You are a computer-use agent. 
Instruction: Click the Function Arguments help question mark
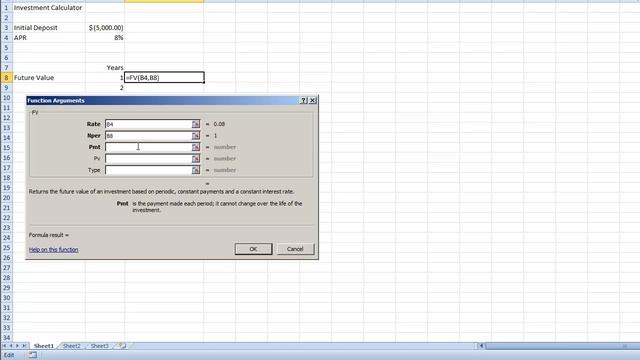[304, 100]
